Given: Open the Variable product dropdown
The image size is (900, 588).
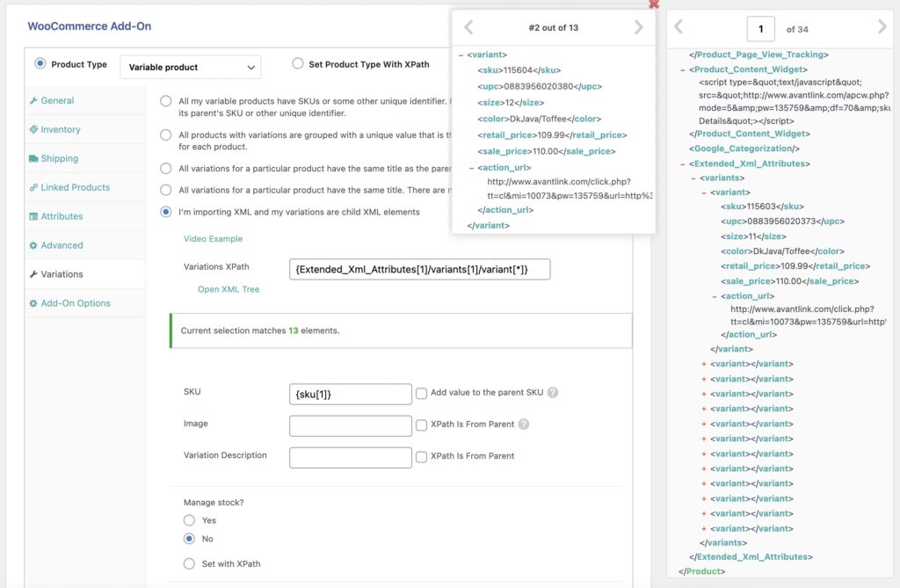Looking at the screenshot, I should (x=190, y=67).
